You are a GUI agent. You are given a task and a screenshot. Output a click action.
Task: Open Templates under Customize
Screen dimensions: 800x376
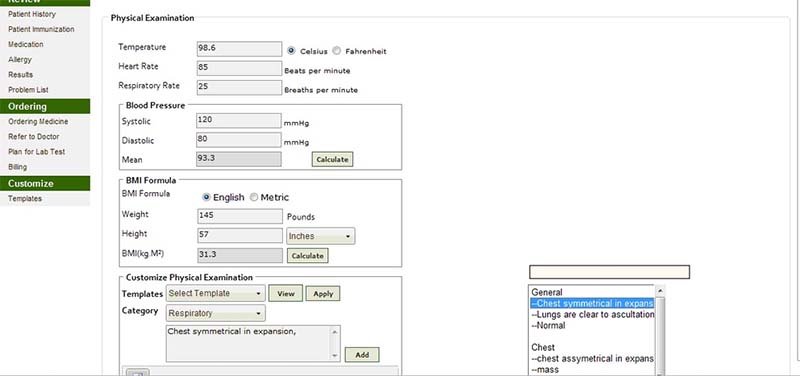24,198
